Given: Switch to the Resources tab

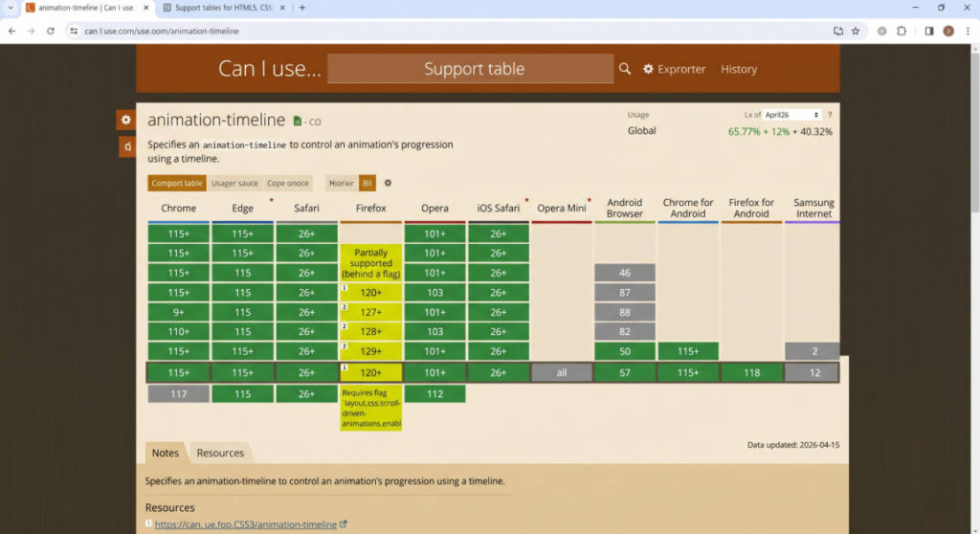Looking at the screenshot, I should point(220,453).
